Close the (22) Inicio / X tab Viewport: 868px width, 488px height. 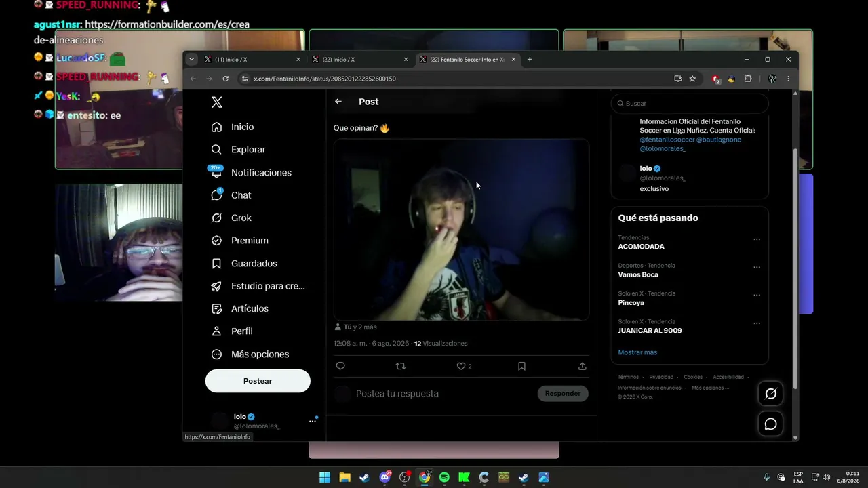point(406,60)
